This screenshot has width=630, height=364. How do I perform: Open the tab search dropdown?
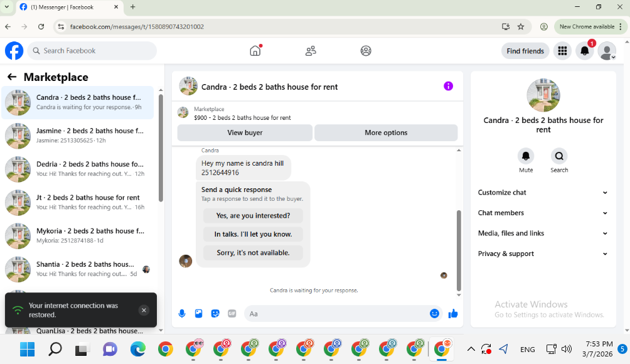coord(7,7)
